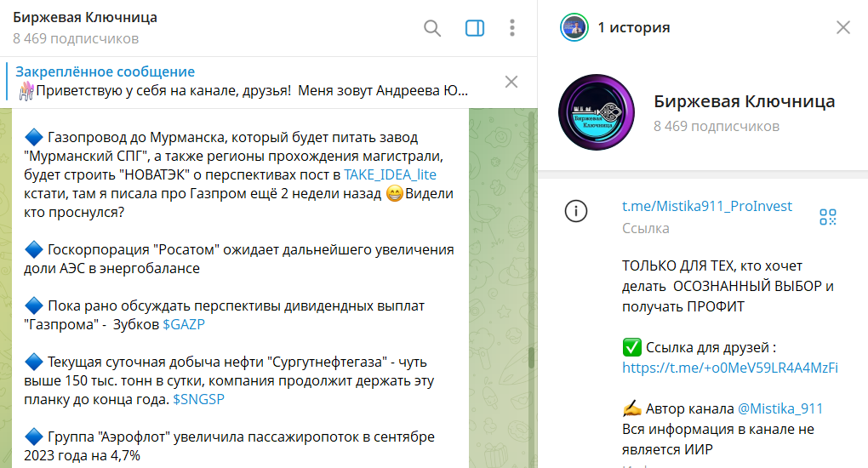Open the large Биржевая Ключница profile photo
868x468 pixels.
(x=597, y=112)
